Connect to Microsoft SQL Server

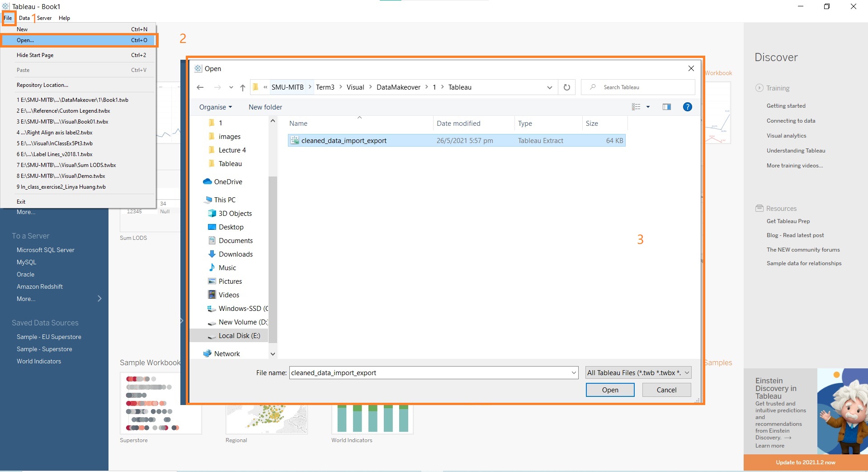(45, 250)
